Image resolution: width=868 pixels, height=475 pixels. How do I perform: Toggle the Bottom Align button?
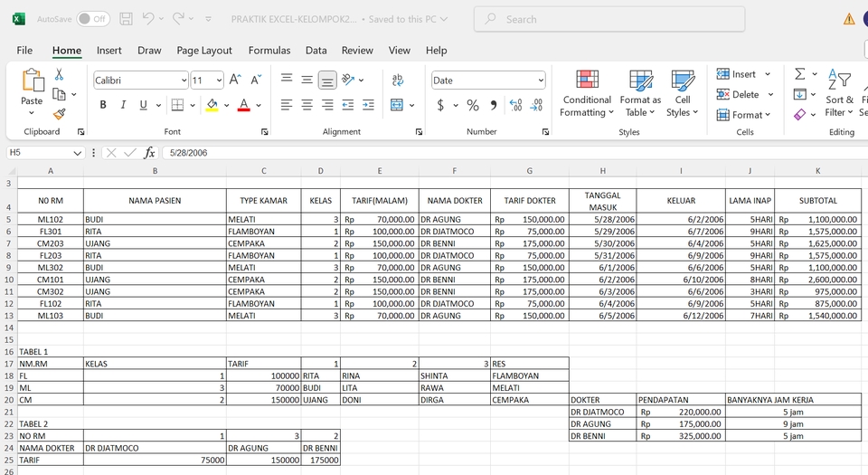point(327,81)
